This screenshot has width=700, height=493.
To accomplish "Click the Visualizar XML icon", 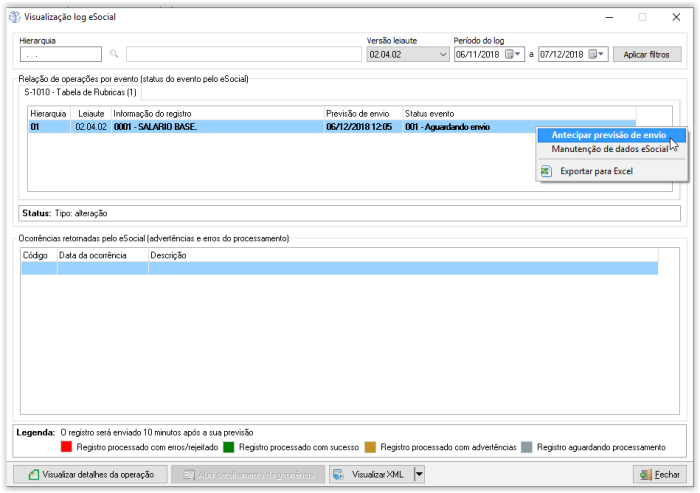I will coord(338,474).
